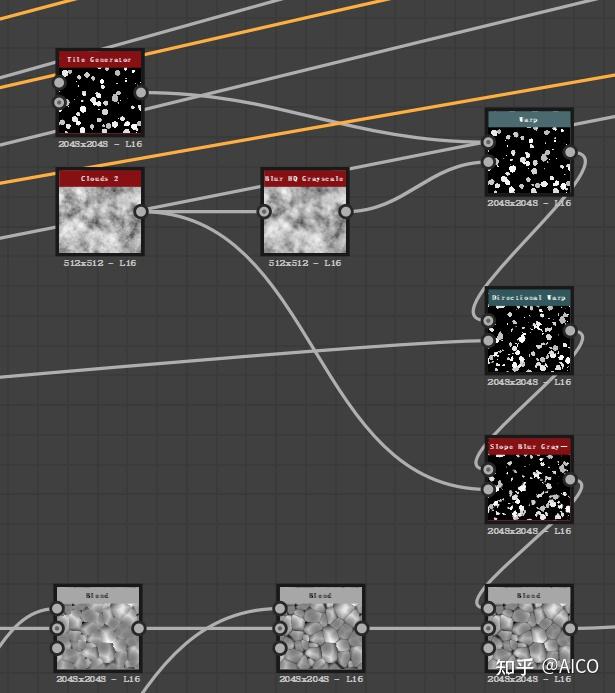Click the Slope Blur Gray output connector
The width and height of the screenshot is (615, 693).
tap(570, 480)
